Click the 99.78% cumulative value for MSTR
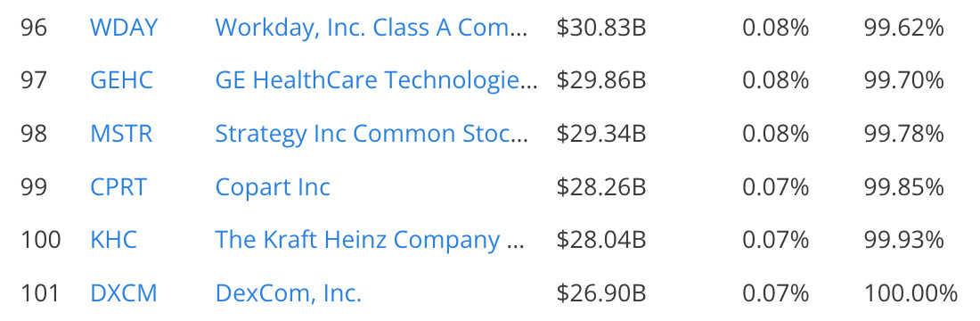This screenshot has width=980, height=321. [x=903, y=134]
